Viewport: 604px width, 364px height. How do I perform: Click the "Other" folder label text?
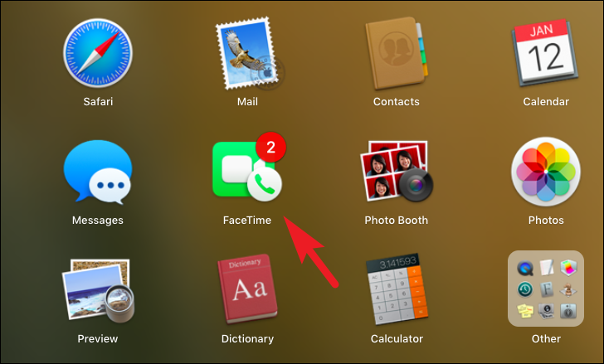tap(546, 338)
